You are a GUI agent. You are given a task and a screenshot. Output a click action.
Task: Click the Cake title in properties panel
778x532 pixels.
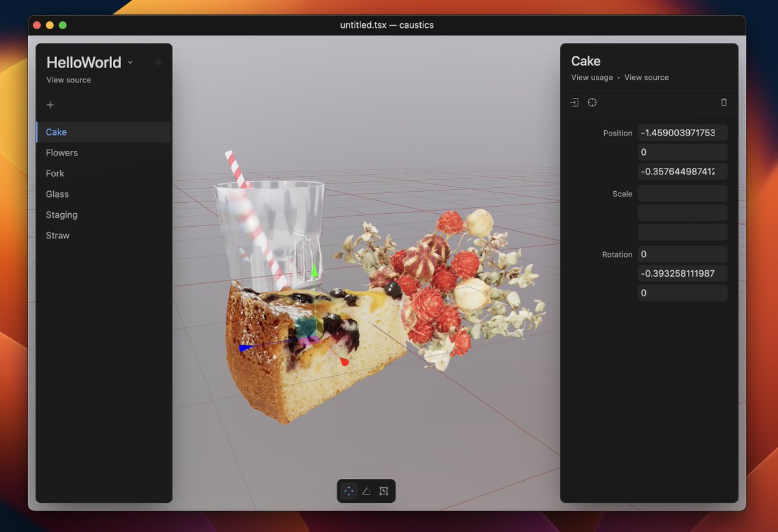(x=586, y=61)
